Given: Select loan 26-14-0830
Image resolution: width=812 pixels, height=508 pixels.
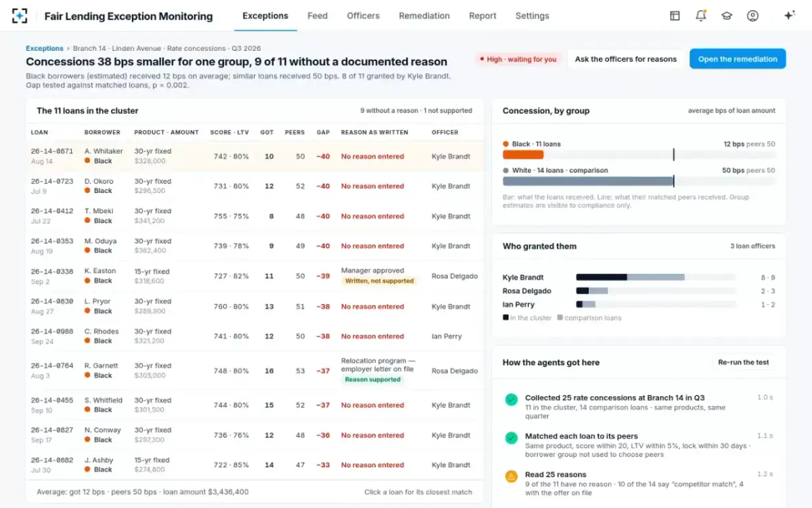Looking at the screenshot, I should [x=254, y=306].
